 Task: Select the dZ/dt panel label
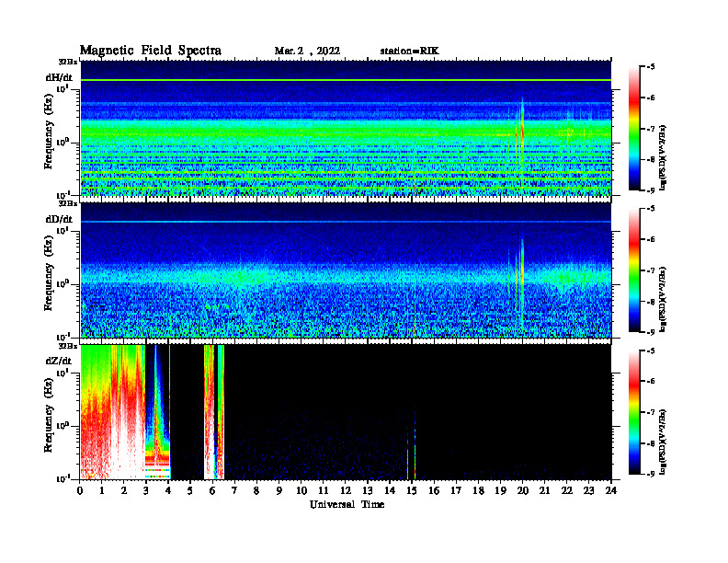click(59, 361)
